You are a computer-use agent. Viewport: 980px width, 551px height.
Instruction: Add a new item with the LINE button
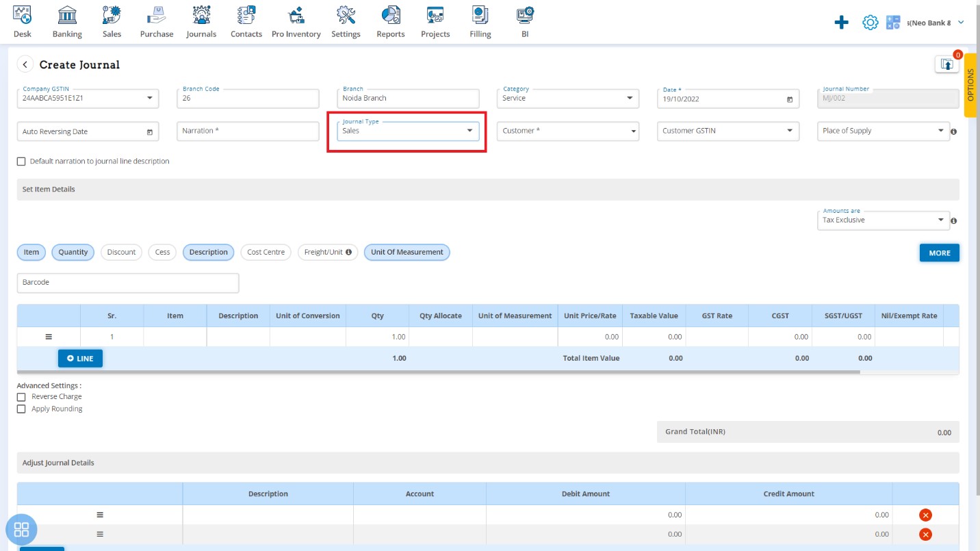click(x=80, y=359)
